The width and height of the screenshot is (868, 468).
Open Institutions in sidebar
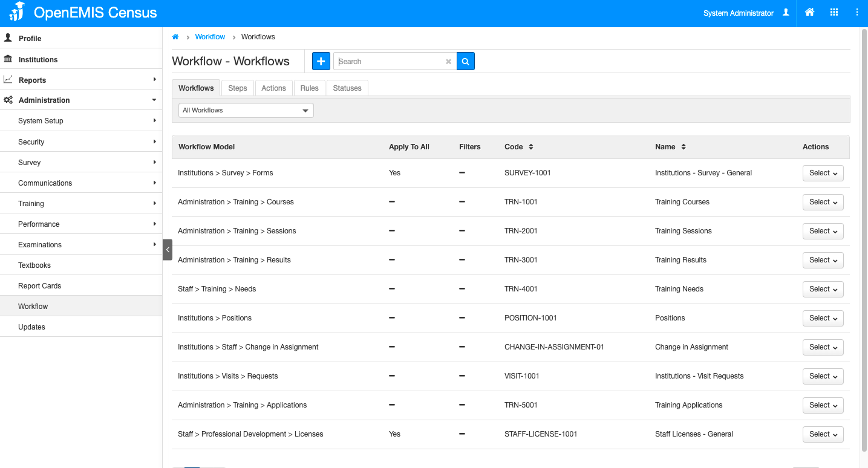(x=81, y=59)
